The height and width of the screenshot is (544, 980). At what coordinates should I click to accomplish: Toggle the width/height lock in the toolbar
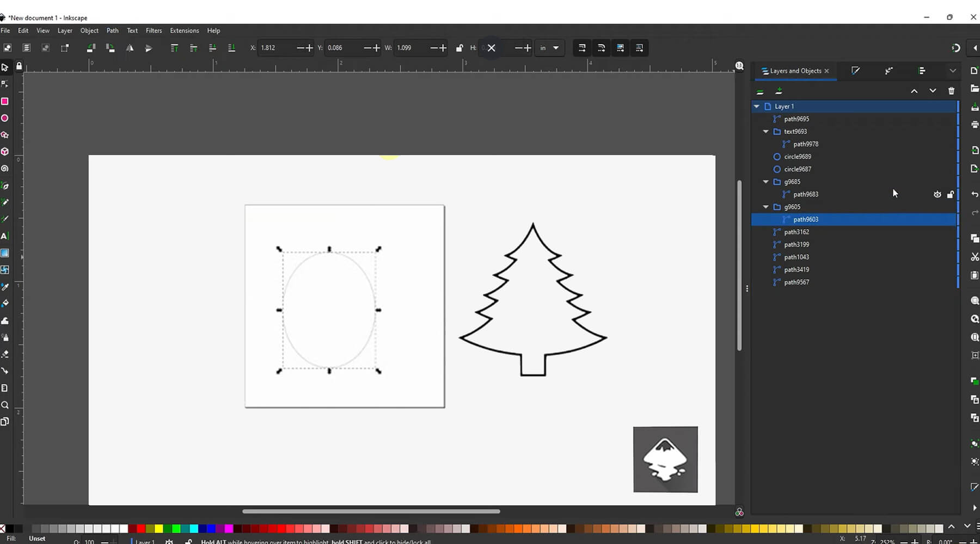click(459, 48)
